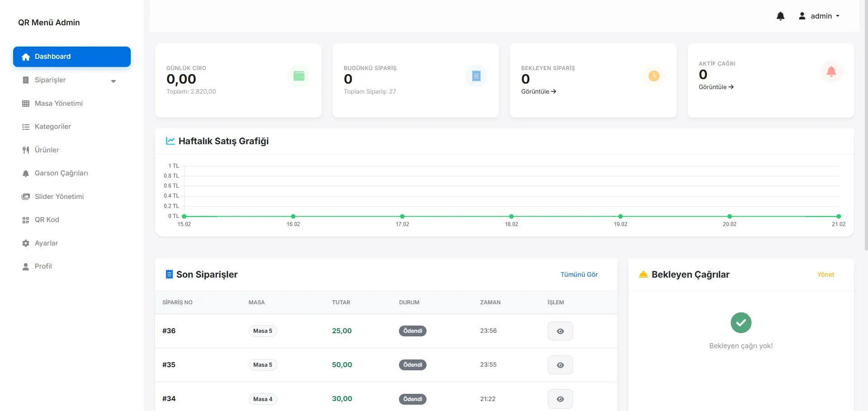The height and width of the screenshot is (411, 868).
Task: Click the clock icon on Bekleyen Sipariş card
Action: pos(654,76)
